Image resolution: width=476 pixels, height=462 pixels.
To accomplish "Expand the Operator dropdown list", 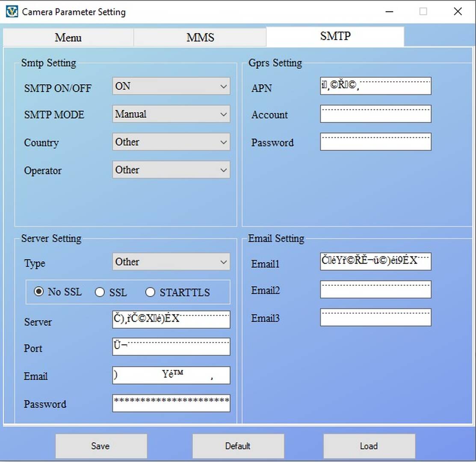I will (171, 170).
